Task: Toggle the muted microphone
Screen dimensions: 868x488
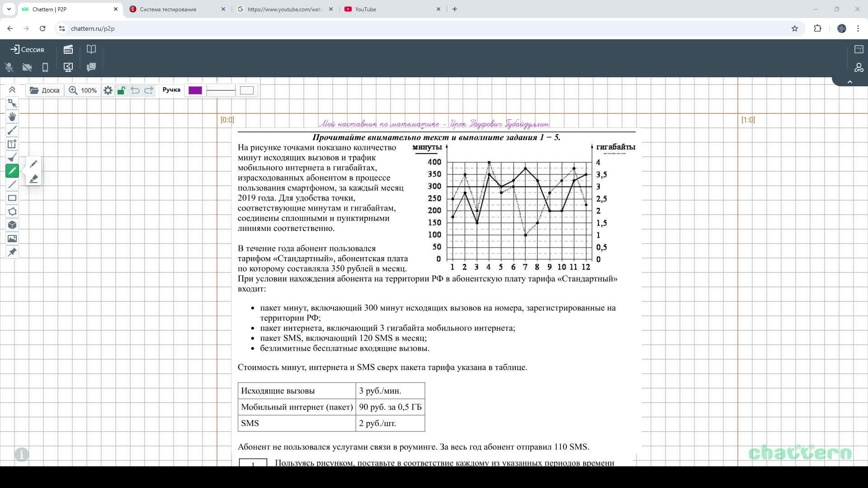Action: tap(9, 67)
